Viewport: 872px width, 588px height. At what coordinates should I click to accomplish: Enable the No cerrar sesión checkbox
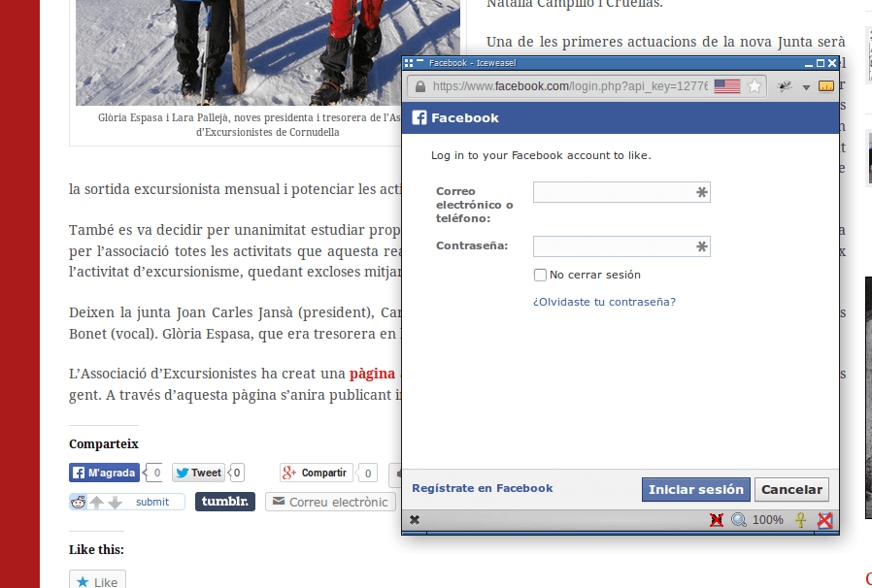click(540, 276)
